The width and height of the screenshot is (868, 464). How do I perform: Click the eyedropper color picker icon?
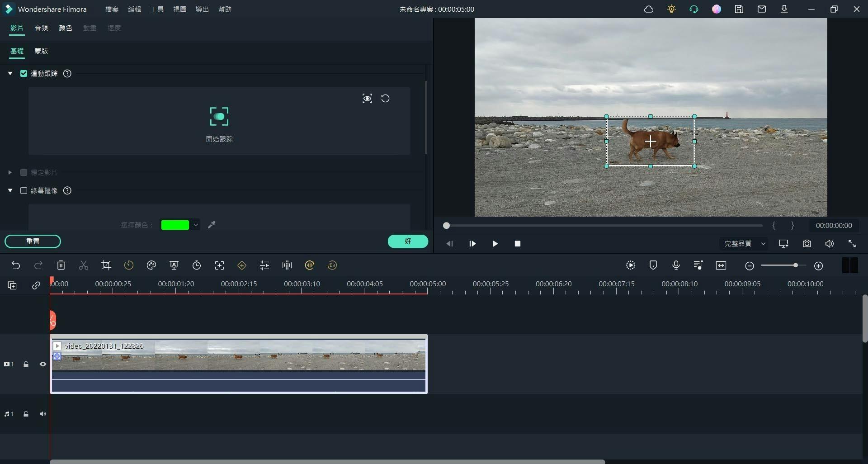point(212,225)
